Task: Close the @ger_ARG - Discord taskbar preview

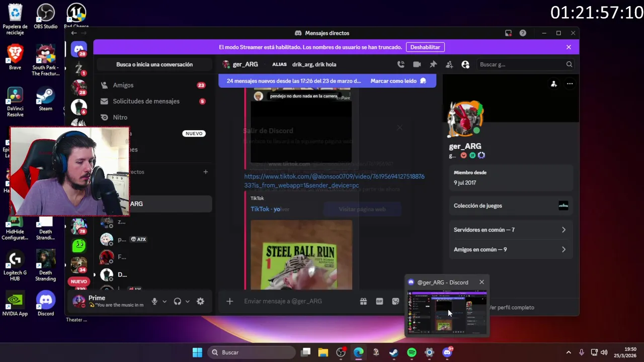Action: coord(481,282)
